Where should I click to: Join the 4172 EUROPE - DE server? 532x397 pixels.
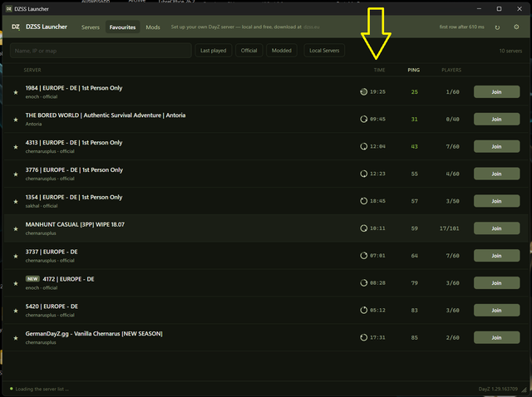pyautogui.click(x=497, y=282)
